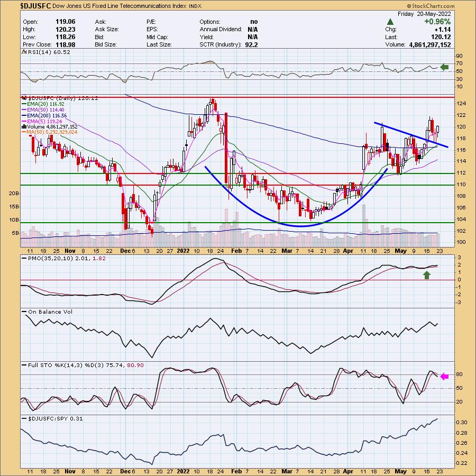Select the Dow Jones US Fixed Line Telecommunications Index title

tap(120, 6)
